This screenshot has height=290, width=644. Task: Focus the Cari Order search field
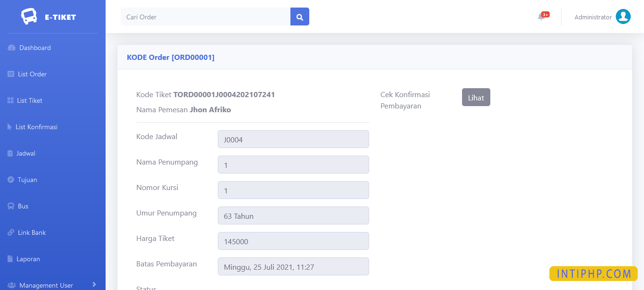pyautogui.click(x=206, y=17)
